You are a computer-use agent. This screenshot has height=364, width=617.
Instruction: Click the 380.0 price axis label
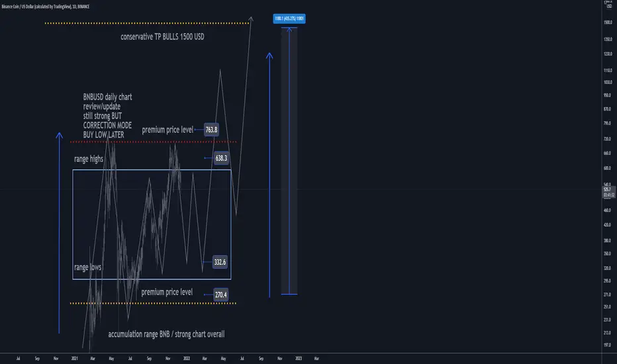[x=607, y=240]
